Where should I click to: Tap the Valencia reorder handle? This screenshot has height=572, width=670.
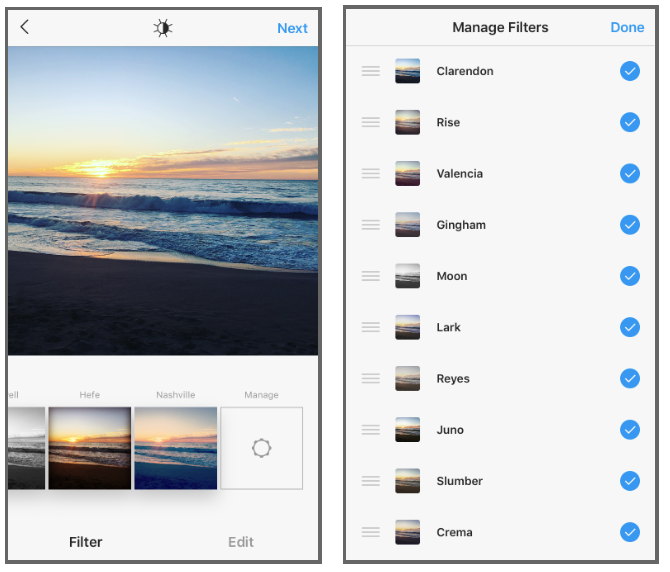click(370, 173)
